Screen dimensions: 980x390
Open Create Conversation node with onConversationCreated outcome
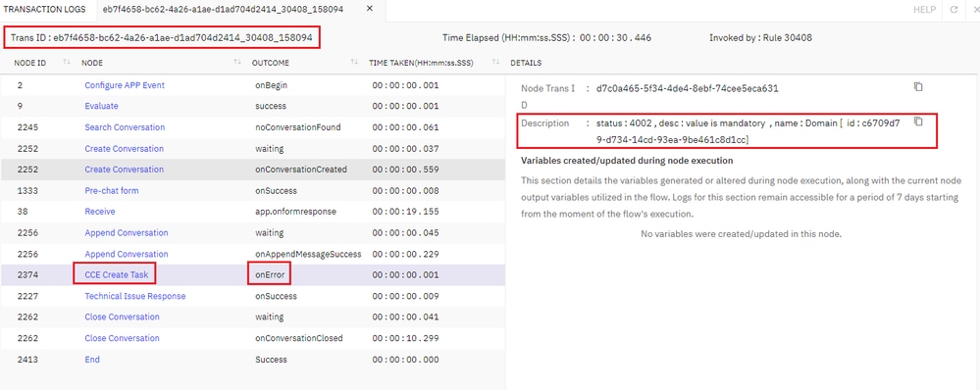click(x=124, y=170)
